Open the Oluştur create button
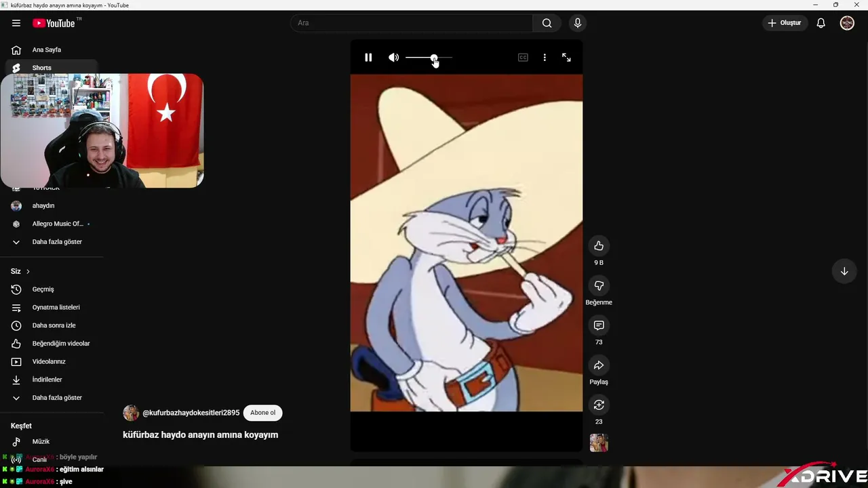Screen dimensions: 868x488 (785, 23)
